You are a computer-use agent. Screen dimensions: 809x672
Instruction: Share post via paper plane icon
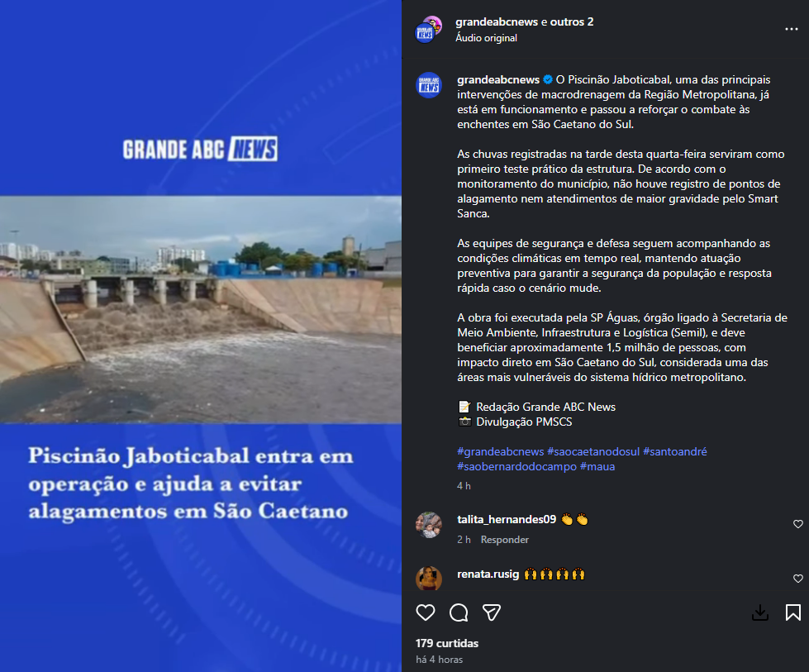[491, 612]
